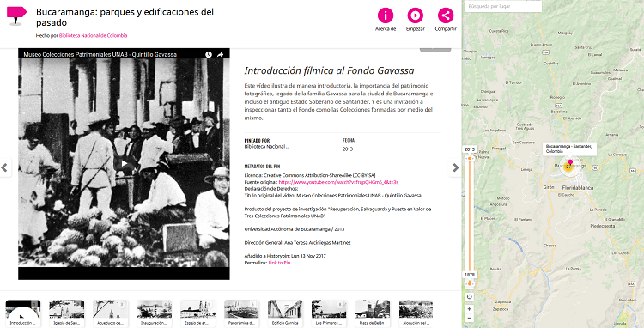Click the 2013 value under FECHA

click(348, 149)
